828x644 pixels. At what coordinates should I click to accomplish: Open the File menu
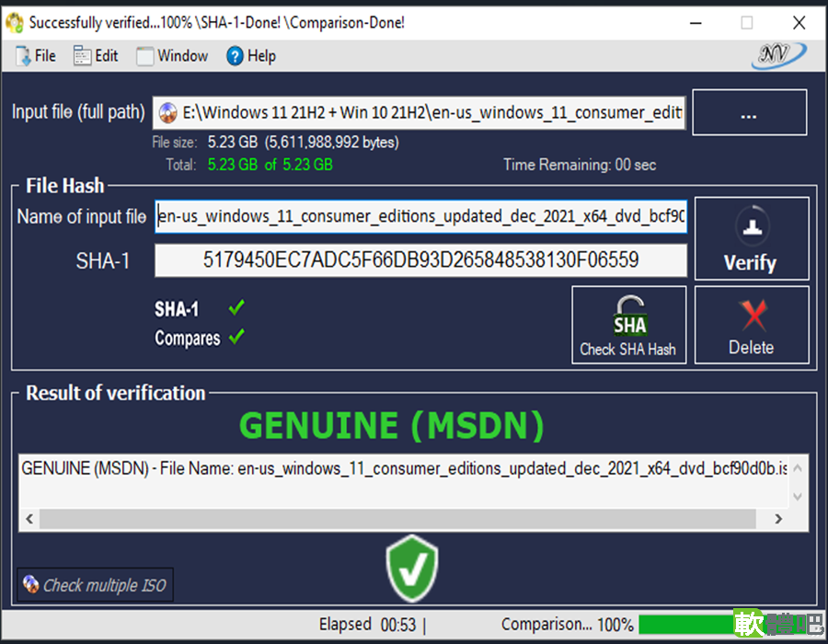(x=36, y=56)
